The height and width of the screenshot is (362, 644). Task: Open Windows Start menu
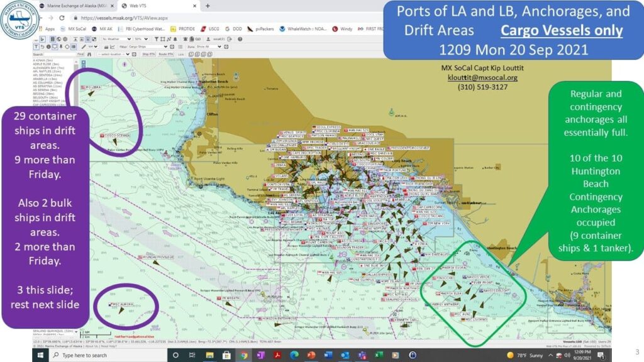(40, 355)
